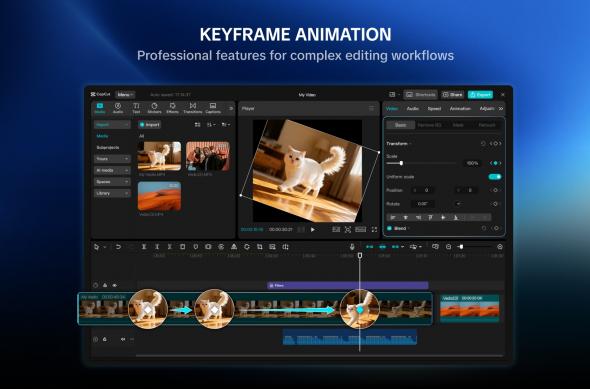Select the desert dunes video thumbnail

159,196
